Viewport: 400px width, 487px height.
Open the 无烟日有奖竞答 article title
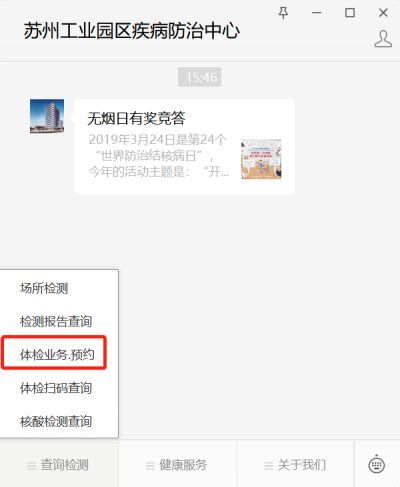(x=136, y=118)
